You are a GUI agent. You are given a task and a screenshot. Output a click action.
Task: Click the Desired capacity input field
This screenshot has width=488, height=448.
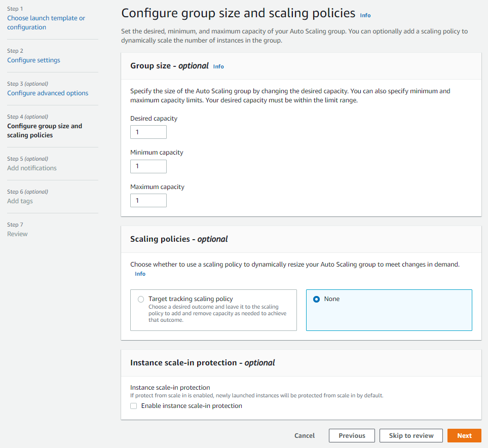[x=148, y=132]
